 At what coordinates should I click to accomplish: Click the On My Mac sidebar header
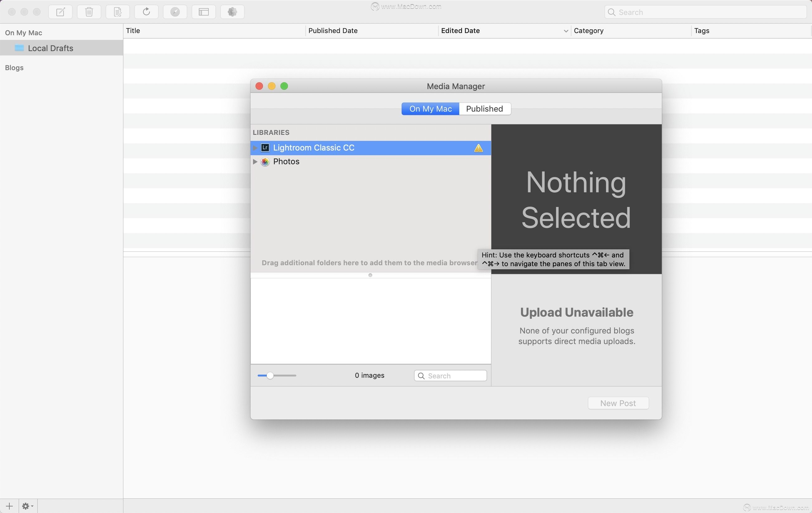coord(24,33)
